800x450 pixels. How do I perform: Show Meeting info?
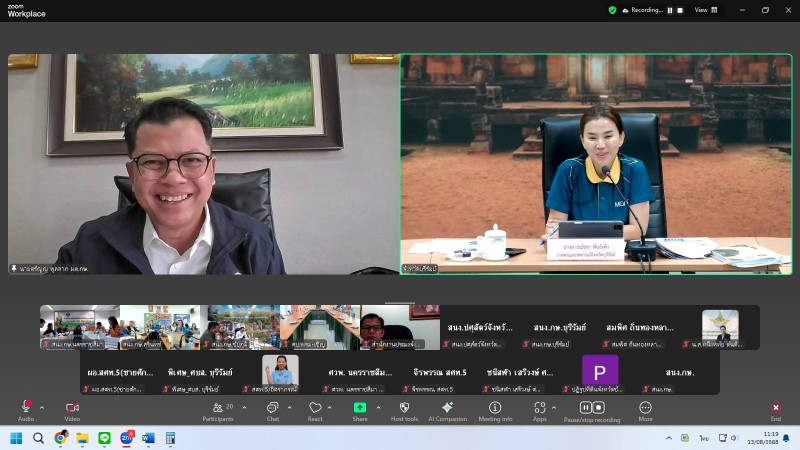tap(495, 408)
